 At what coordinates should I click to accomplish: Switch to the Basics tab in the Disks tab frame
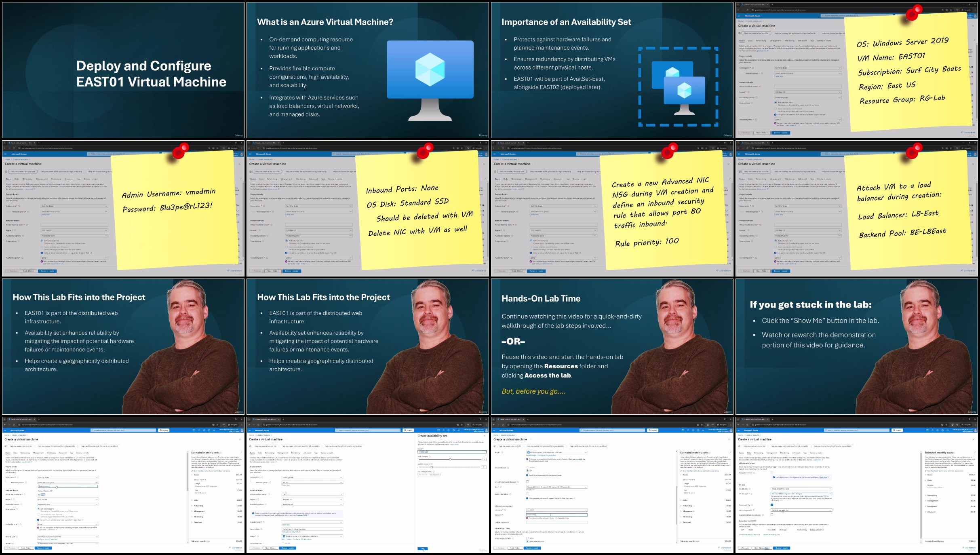[x=741, y=453]
